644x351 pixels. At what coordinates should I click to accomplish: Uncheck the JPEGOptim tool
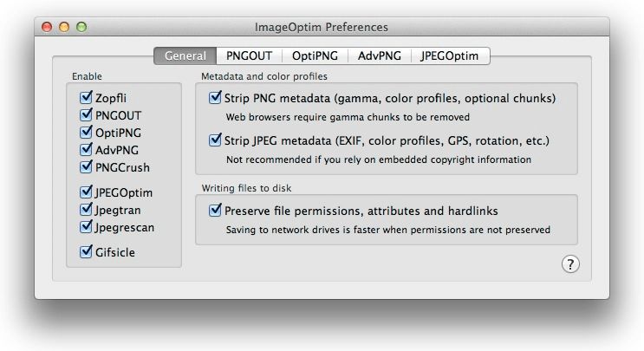(86, 192)
